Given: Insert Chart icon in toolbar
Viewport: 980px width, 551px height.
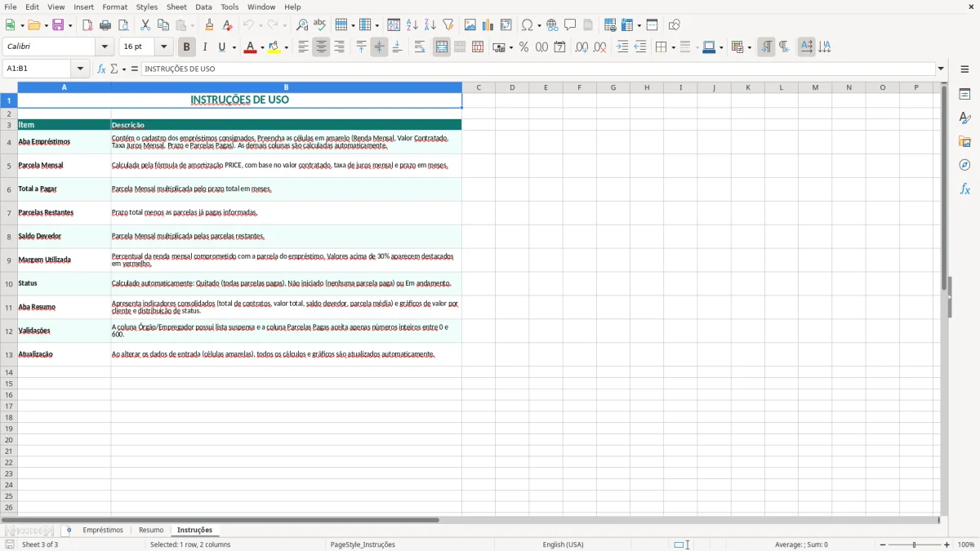Looking at the screenshot, I should 488,25.
